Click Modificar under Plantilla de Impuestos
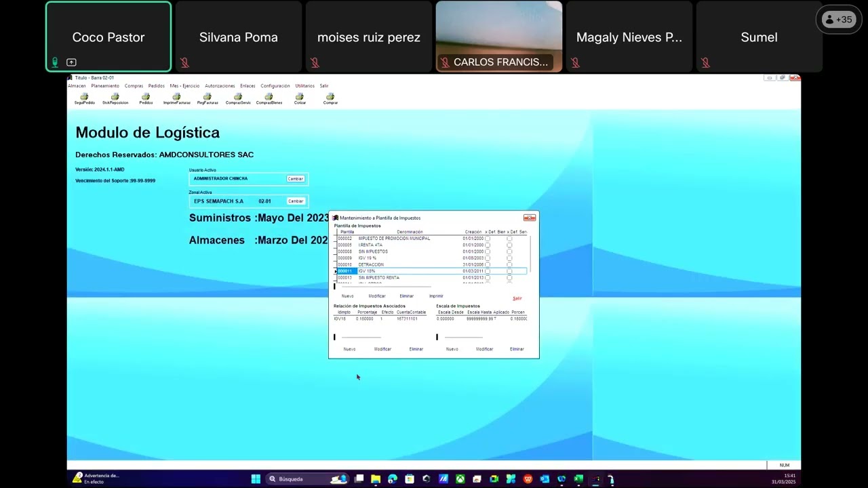This screenshot has width=868, height=488. [x=377, y=296]
